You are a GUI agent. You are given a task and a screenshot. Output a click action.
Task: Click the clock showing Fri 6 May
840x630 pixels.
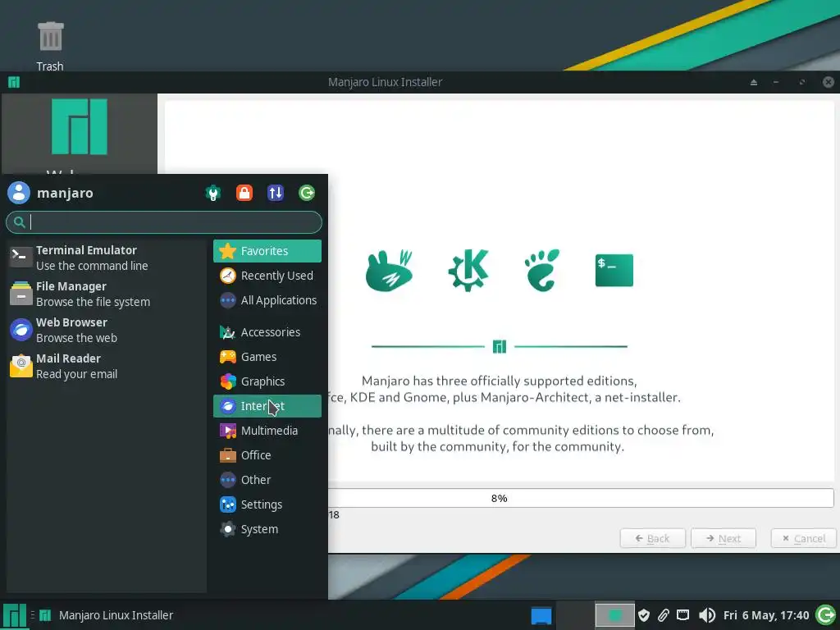click(x=766, y=615)
